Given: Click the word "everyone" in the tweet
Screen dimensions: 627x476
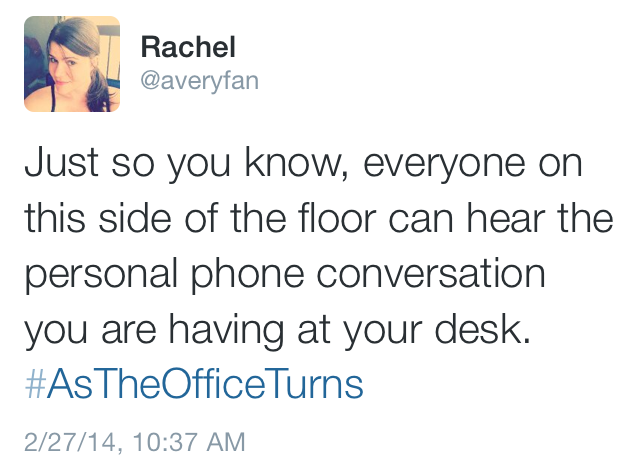Looking at the screenshot, I should click(444, 166).
